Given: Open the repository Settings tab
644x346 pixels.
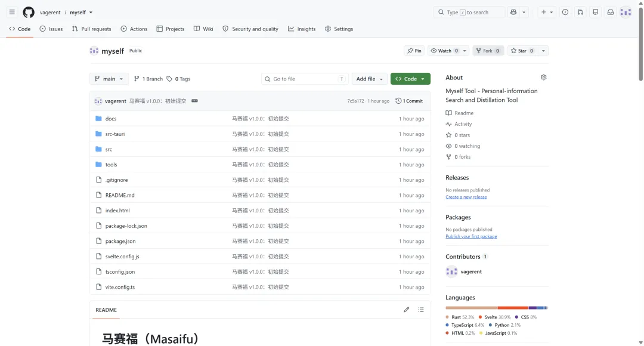Looking at the screenshot, I should 339,29.
